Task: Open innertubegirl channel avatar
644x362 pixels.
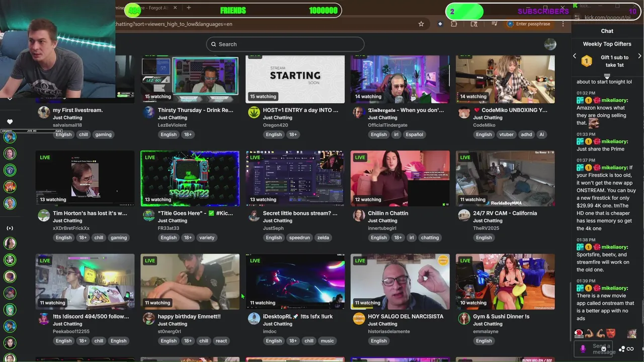Action: (359, 215)
